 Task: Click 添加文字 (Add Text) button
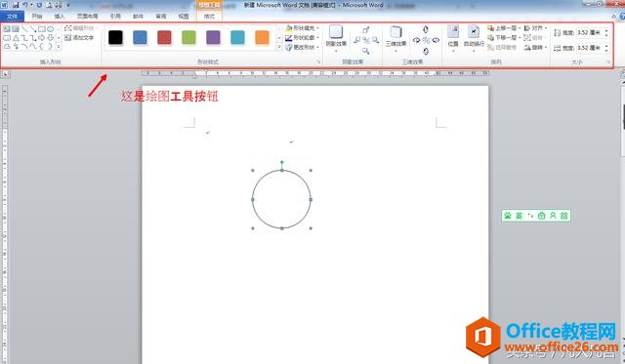pos(79,37)
